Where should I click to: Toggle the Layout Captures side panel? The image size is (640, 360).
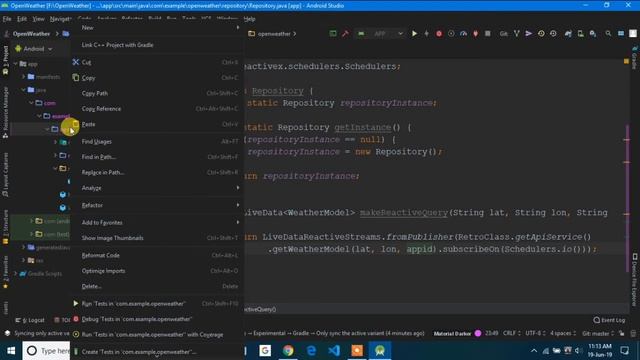tap(5, 175)
